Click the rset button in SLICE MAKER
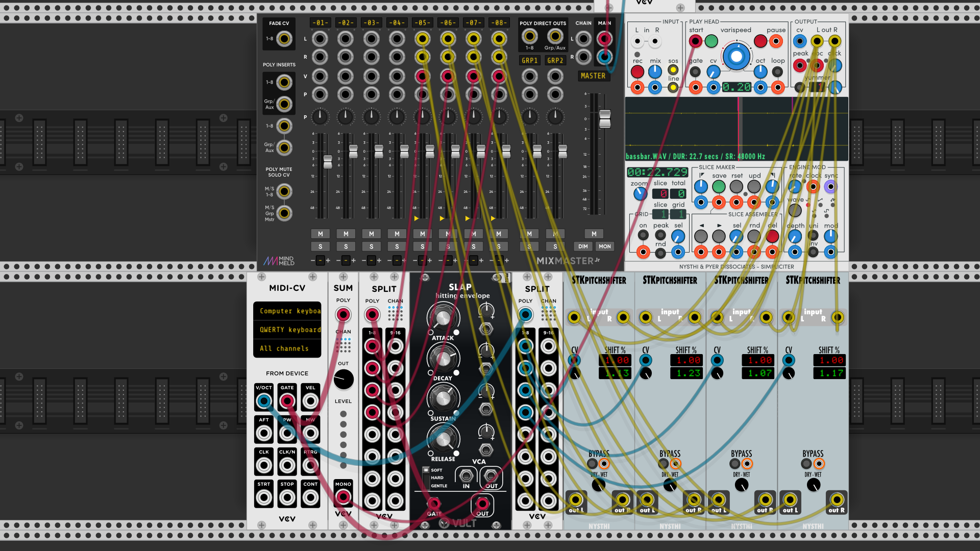Image resolution: width=980 pixels, height=551 pixels. pos(736,187)
